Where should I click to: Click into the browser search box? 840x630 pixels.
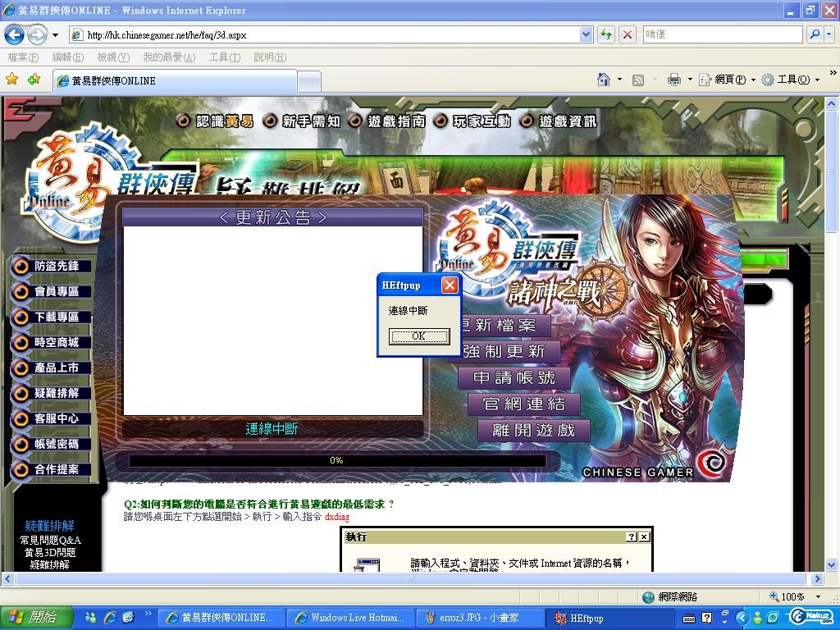point(723,34)
